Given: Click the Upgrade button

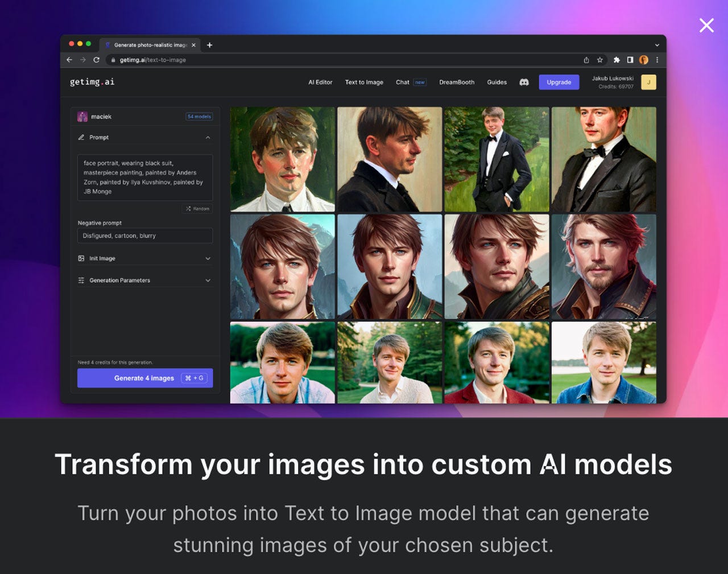Looking at the screenshot, I should [559, 82].
